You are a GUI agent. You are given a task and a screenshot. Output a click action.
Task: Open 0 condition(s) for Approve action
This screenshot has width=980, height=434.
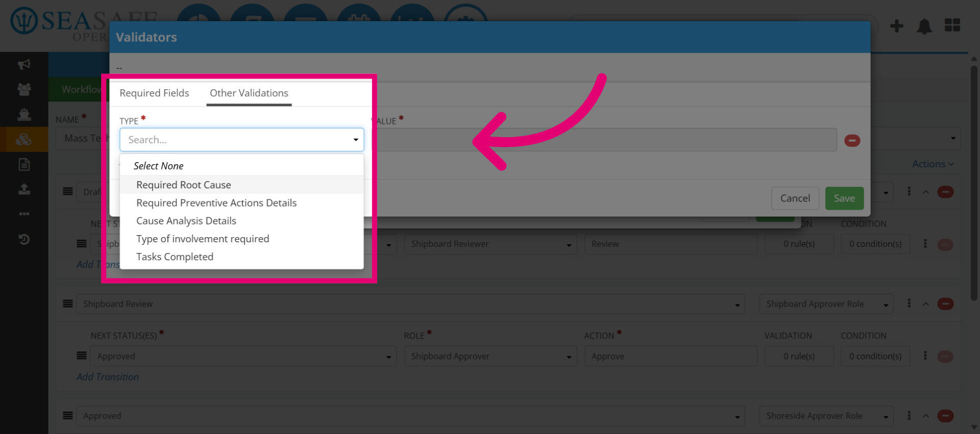[875, 356]
